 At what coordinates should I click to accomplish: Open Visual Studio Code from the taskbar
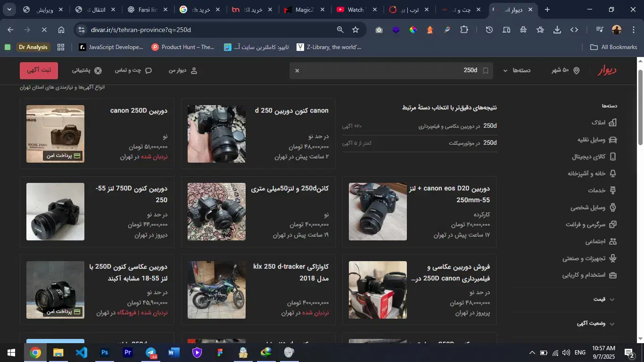[82, 353]
